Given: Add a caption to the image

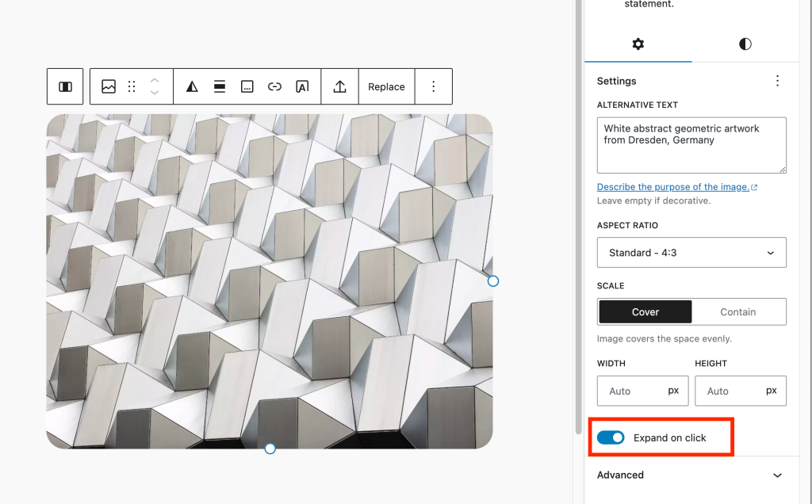Looking at the screenshot, I should coord(247,86).
